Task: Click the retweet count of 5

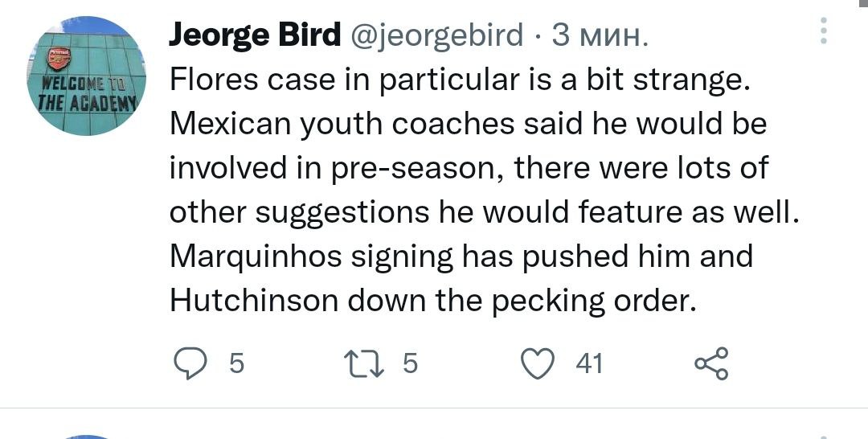Action: [x=409, y=364]
